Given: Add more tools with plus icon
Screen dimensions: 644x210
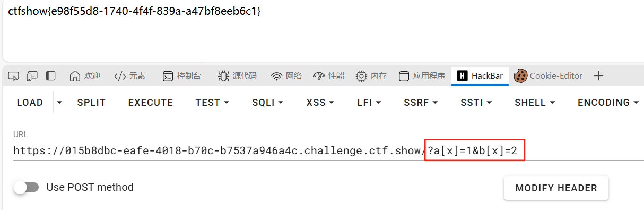Looking at the screenshot, I should point(598,75).
